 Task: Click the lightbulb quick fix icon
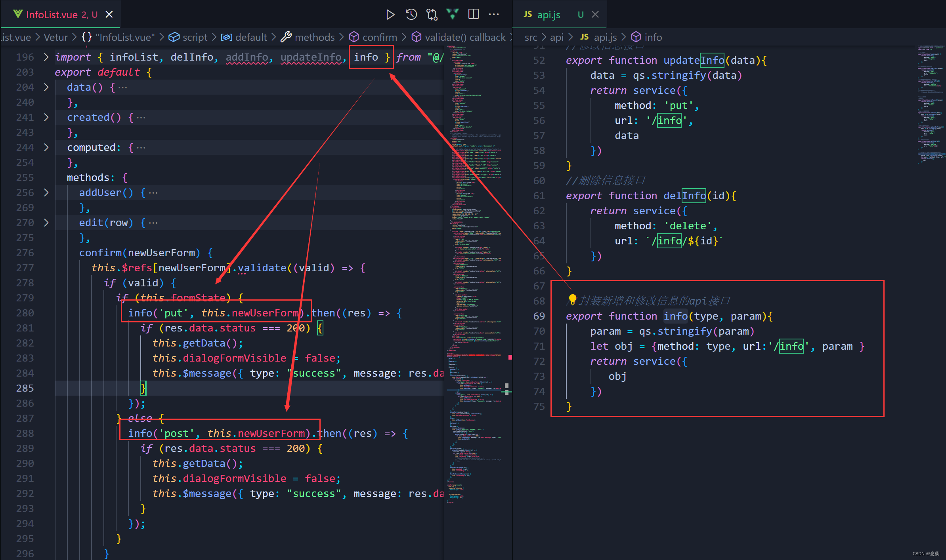[572, 299]
